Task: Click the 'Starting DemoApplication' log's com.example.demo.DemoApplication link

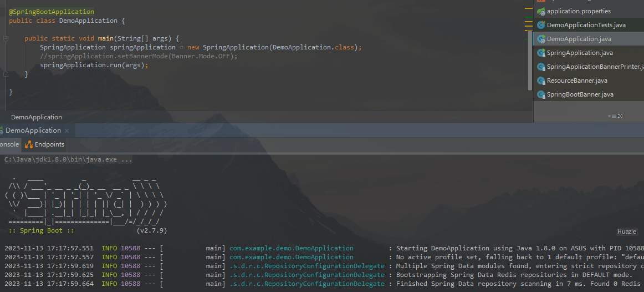Action: coord(291,248)
